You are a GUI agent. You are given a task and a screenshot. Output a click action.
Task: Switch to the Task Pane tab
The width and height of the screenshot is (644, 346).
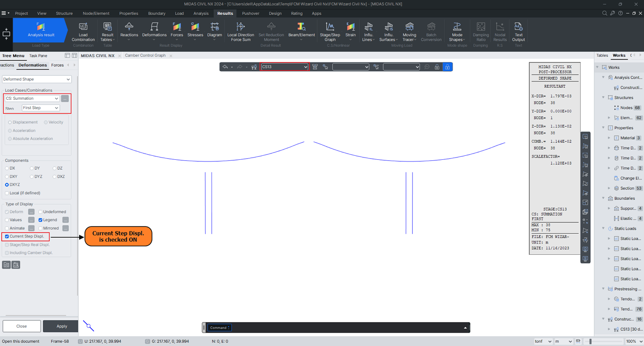[38, 56]
